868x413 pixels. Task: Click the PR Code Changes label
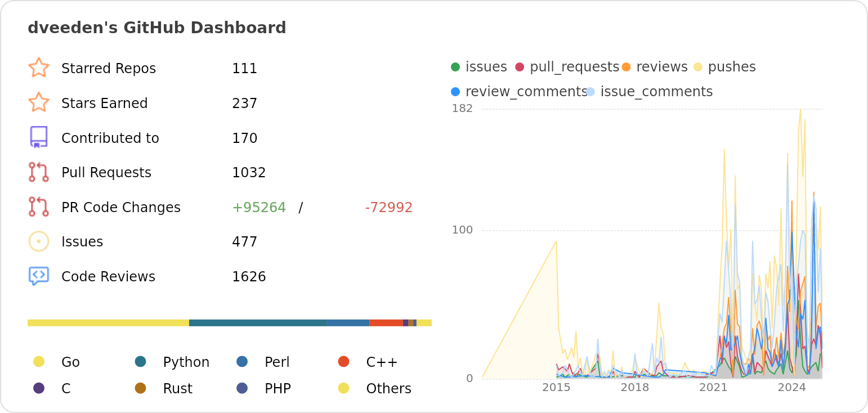pyautogui.click(x=121, y=208)
